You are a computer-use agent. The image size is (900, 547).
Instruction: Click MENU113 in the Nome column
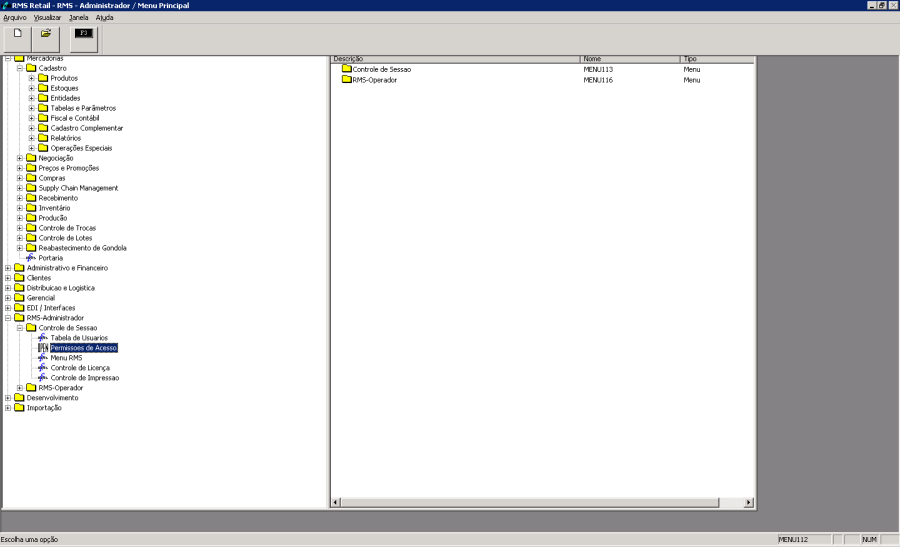598,69
